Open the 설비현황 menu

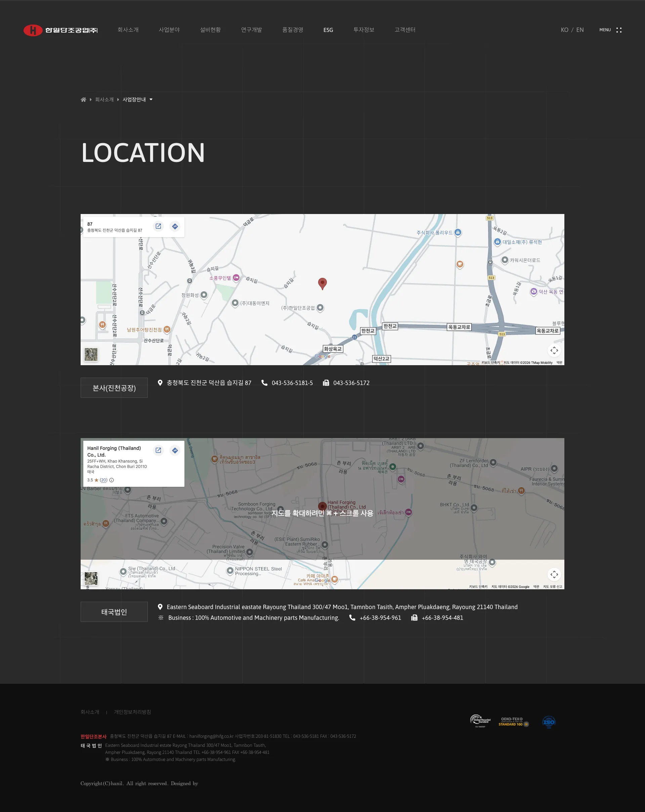pos(210,30)
